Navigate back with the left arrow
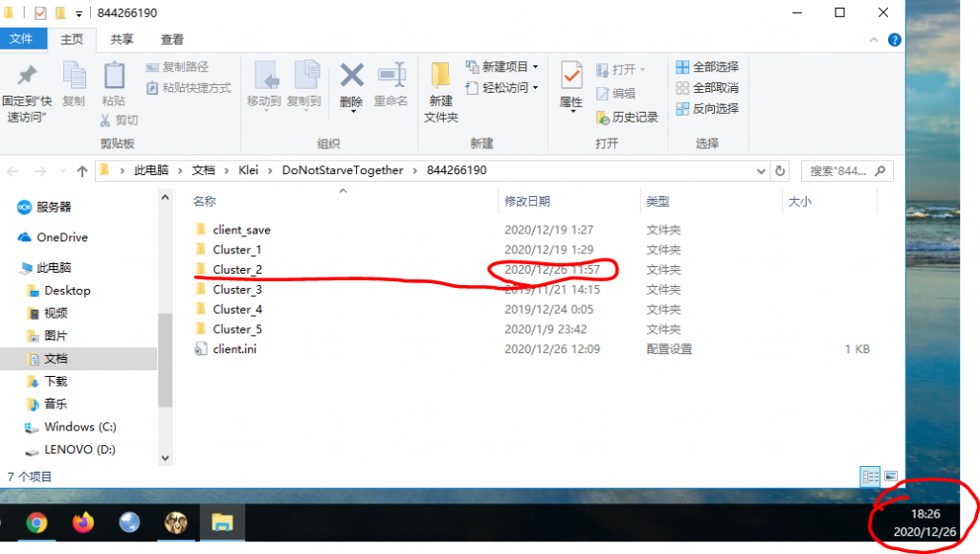This screenshot has width=980, height=554. [13, 171]
